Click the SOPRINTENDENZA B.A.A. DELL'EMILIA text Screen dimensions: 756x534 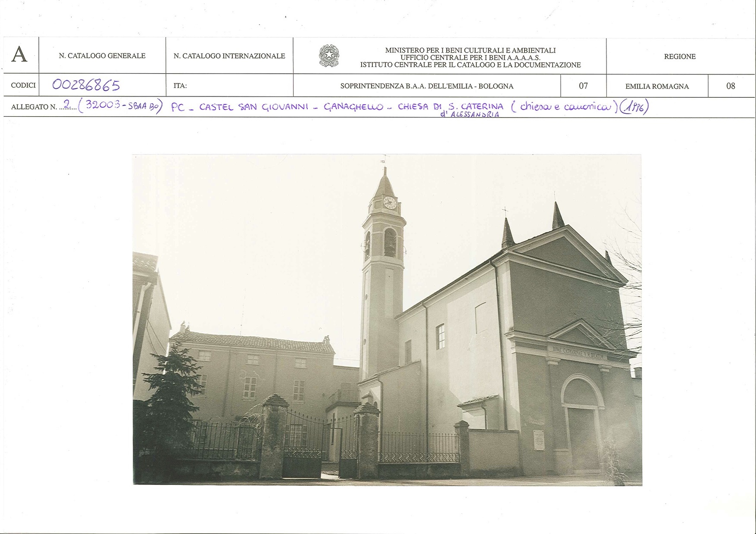tap(431, 86)
